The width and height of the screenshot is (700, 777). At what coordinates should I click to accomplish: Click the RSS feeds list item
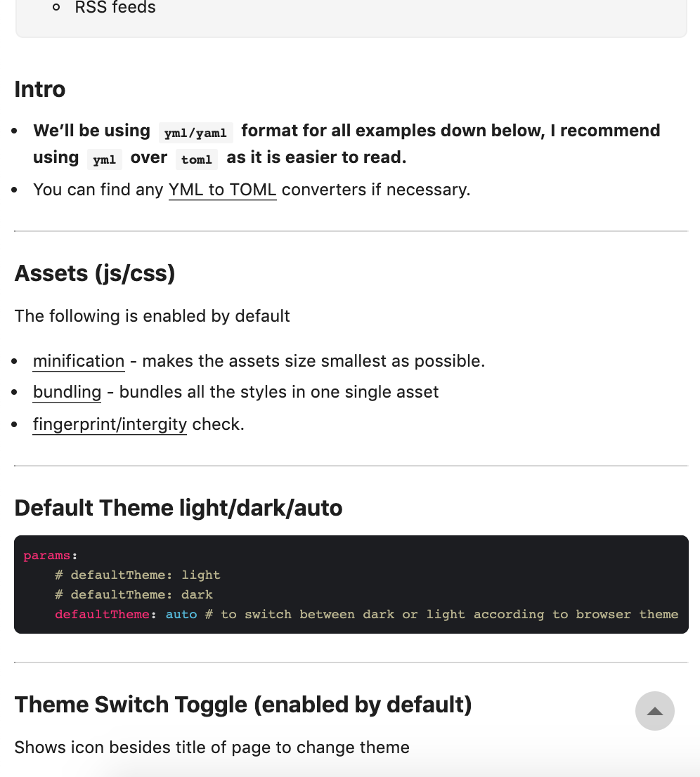pyautogui.click(x=115, y=8)
